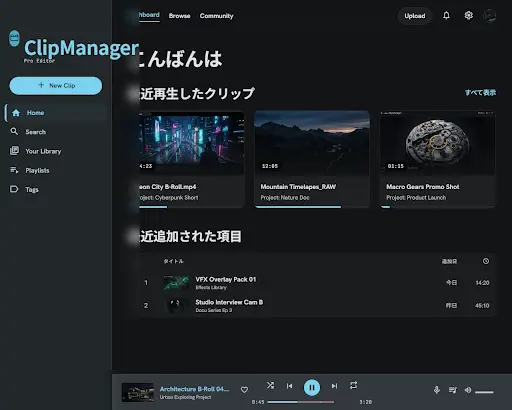Click Project: Nature Doc text

(x=285, y=198)
